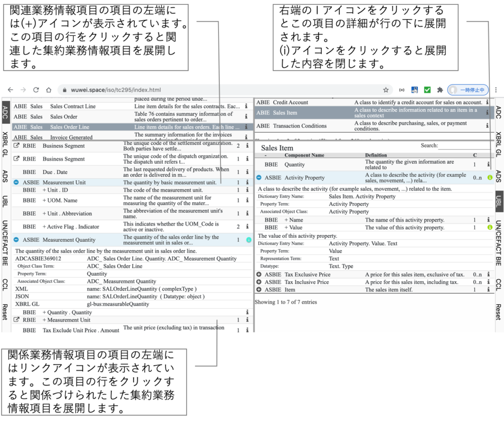Expand the ASBIE Tax Exclusive Price row
The height and width of the screenshot is (422, 504).
coord(259,274)
